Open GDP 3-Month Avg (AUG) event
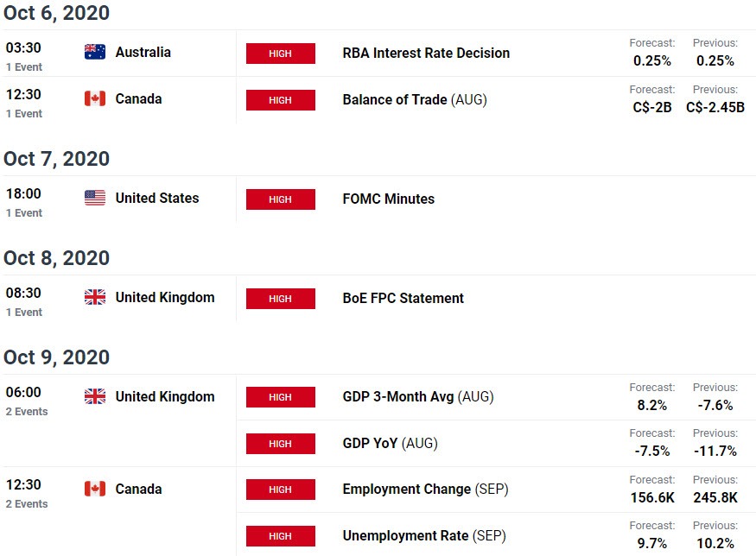The height and width of the screenshot is (556, 756). click(x=418, y=397)
